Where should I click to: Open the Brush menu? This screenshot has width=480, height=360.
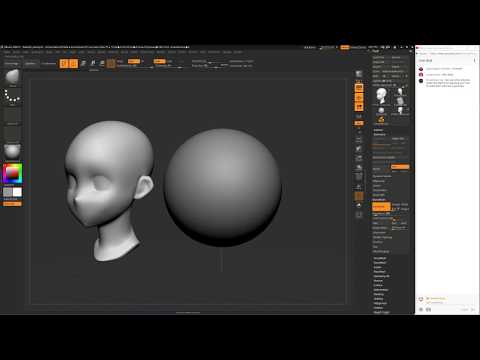16,52
